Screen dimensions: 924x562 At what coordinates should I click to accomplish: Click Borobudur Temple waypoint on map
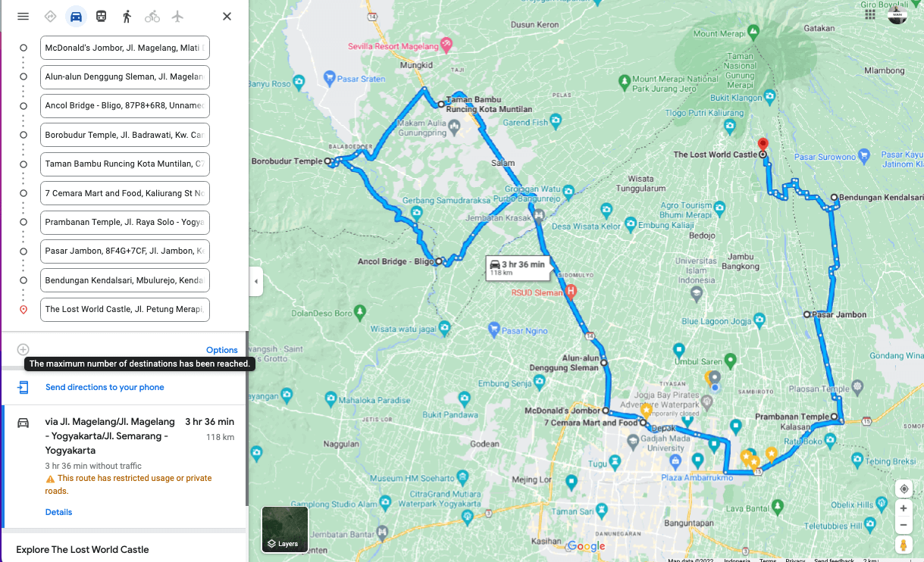pyautogui.click(x=328, y=161)
